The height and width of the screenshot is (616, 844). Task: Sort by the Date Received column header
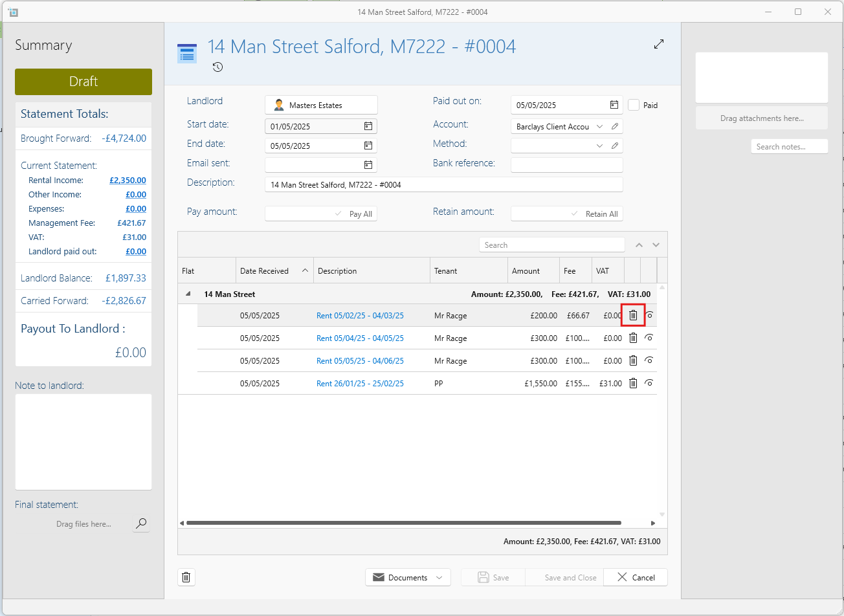pos(274,271)
